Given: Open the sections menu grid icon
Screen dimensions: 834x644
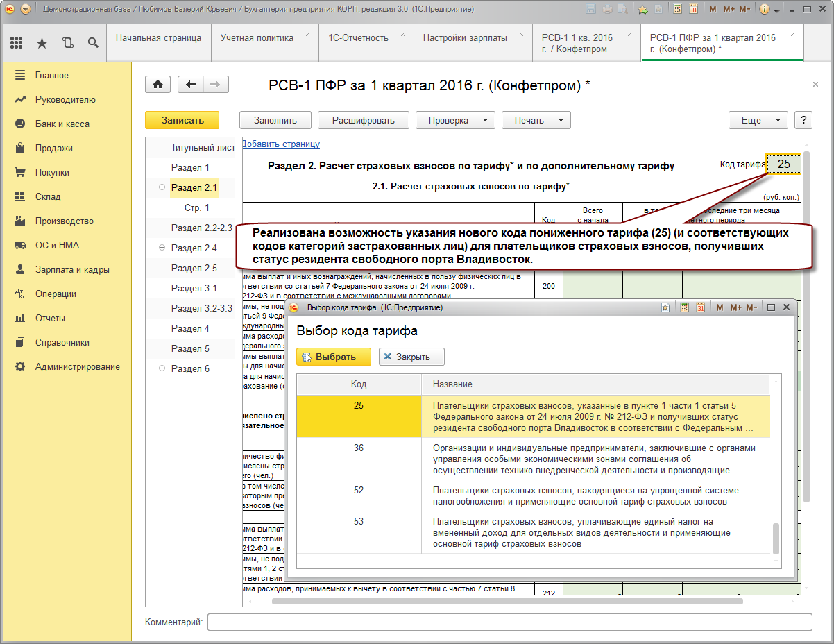Looking at the screenshot, I should (x=17, y=43).
